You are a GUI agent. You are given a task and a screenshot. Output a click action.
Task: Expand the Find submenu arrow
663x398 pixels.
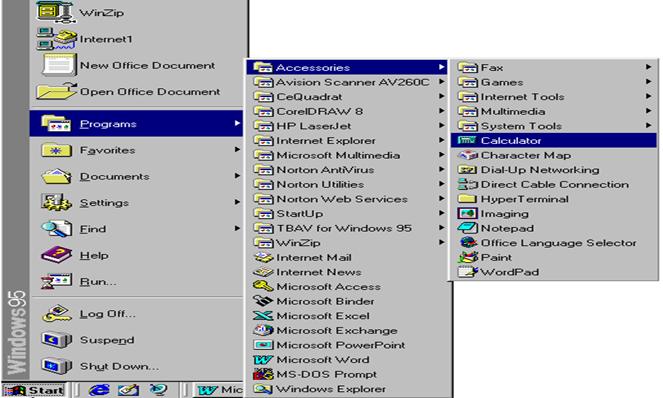coord(237,228)
